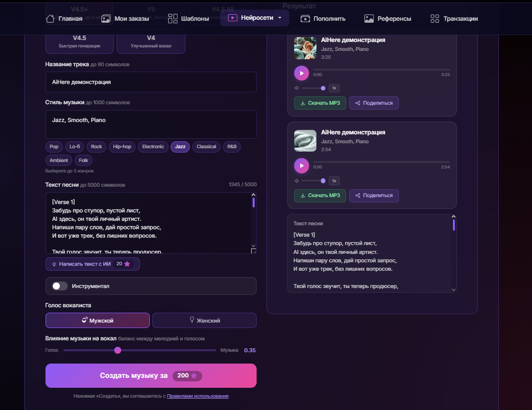Click Поделиться share icon on second track
The image size is (532, 410).
coord(357,196)
